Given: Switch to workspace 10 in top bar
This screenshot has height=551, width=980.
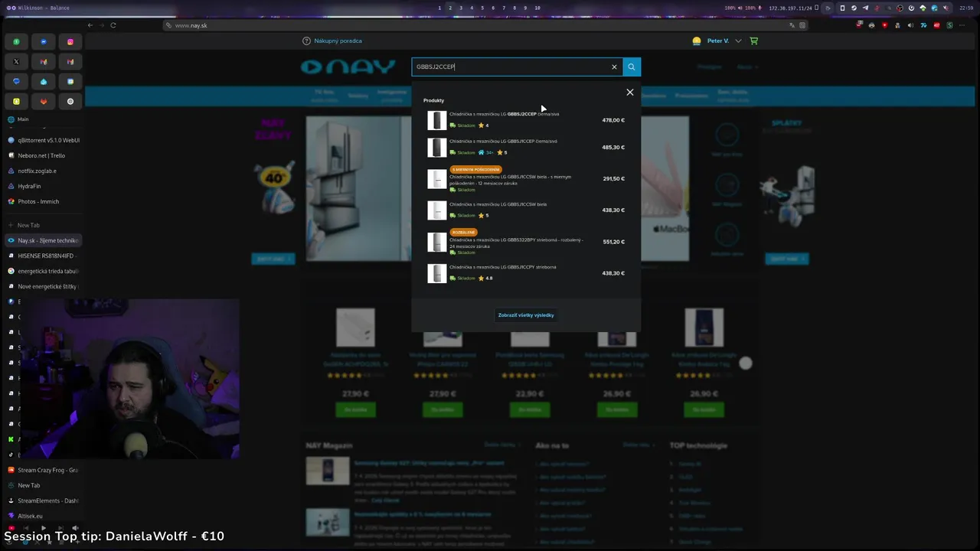Looking at the screenshot, I should tap(537, 8).
